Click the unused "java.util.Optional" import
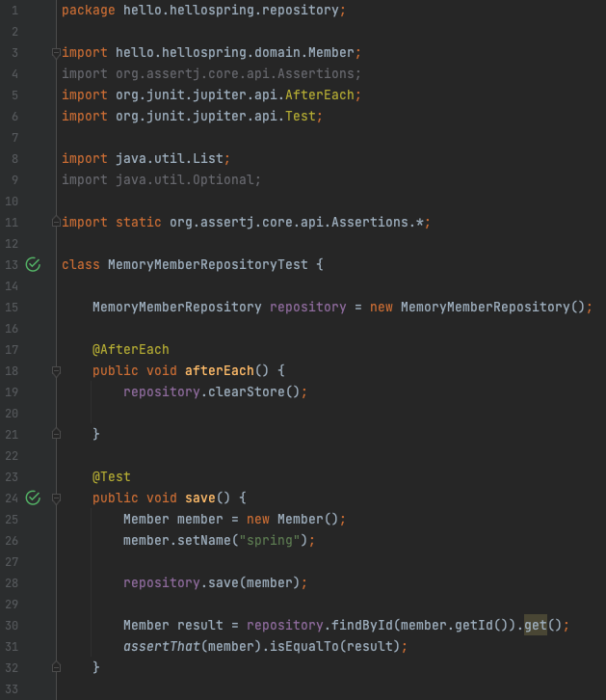This screenshot has height=700, width=606. pos(185,180)
